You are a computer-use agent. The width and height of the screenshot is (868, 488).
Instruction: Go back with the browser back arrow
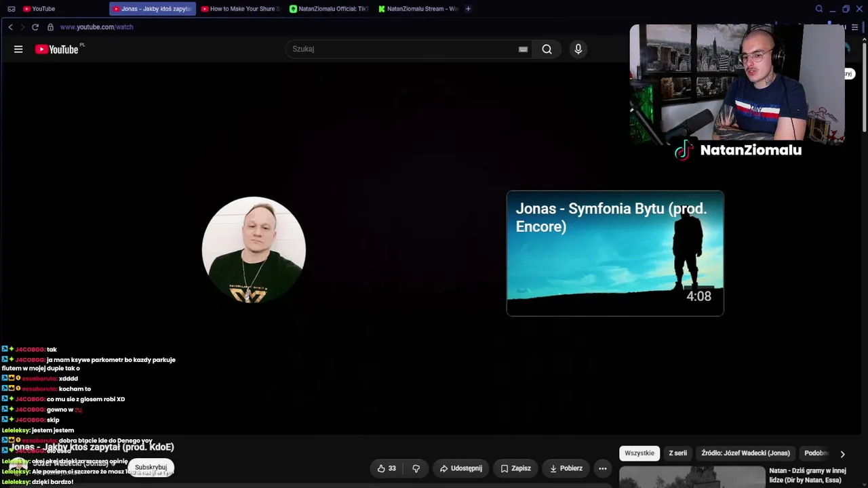coord(10,27)
